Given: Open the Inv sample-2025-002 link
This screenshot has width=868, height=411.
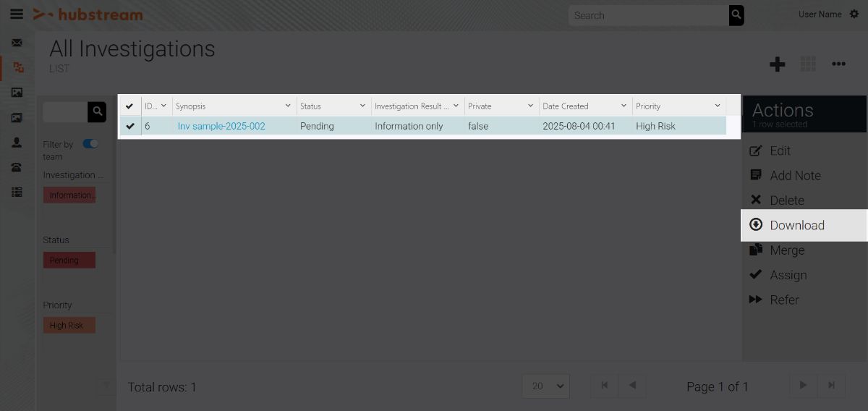Looking at the screenshot, I should [221, 126].
